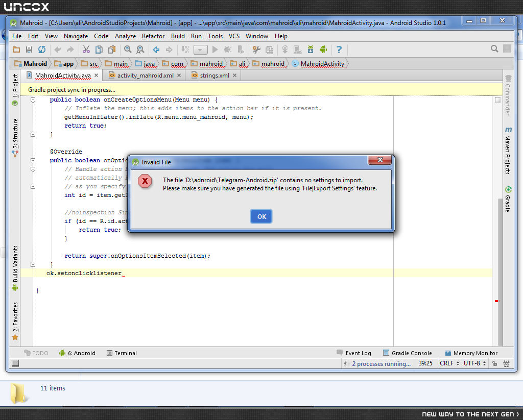Screen dimensions: 523x420
Task: Open the SDK Manager icon
Action: pos(311,50)
